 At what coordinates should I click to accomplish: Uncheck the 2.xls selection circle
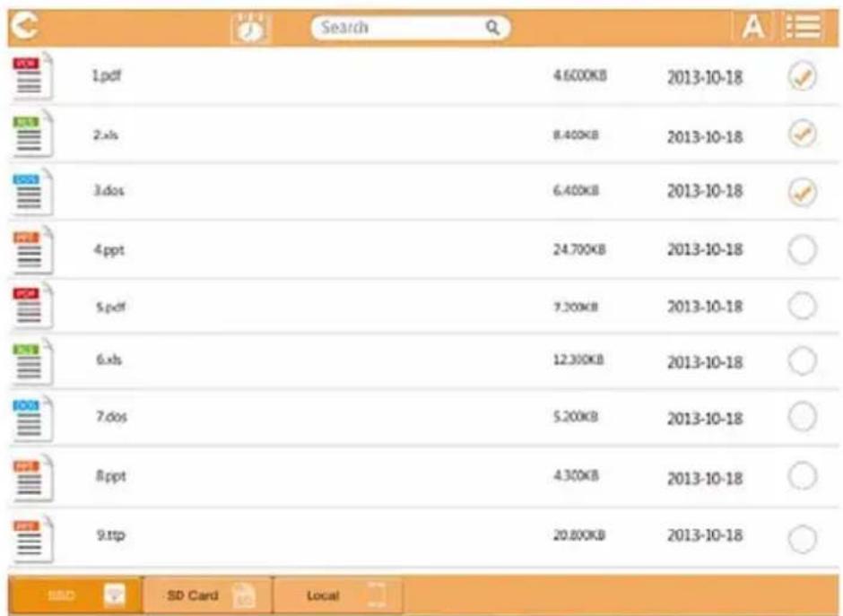pyautogui.click(x=802, y=134)
